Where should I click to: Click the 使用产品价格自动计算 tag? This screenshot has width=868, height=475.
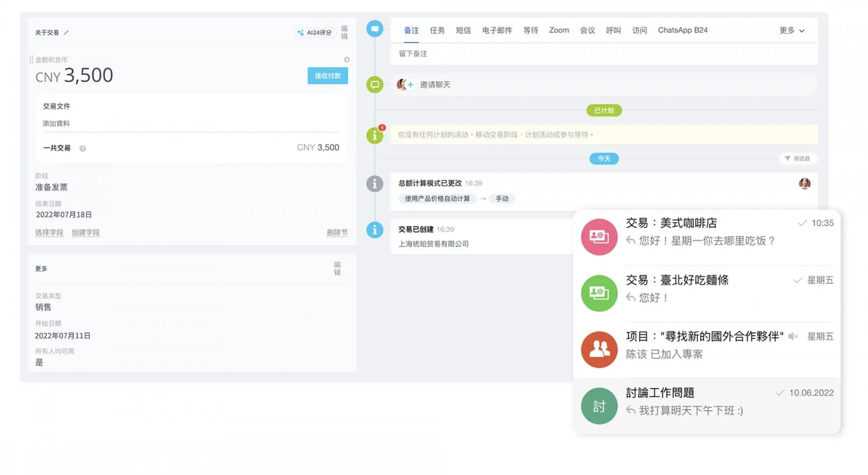click(437, 198)
